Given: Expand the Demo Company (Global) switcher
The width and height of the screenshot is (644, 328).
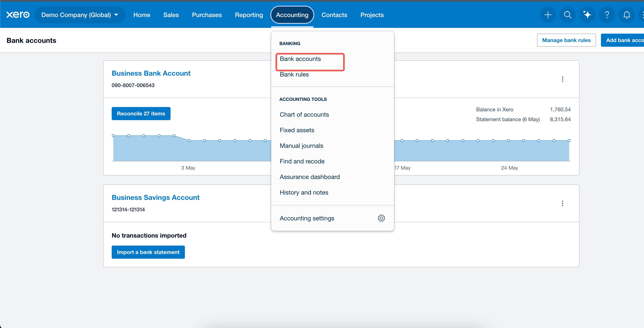Looking at the screenshot, I should click(x=80, y=15).
